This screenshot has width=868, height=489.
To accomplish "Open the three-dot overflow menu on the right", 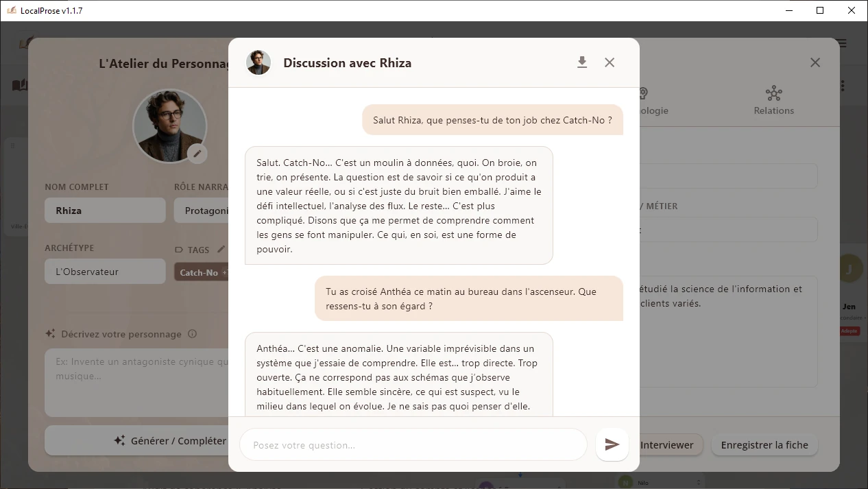I will click(x=842, y=85).
